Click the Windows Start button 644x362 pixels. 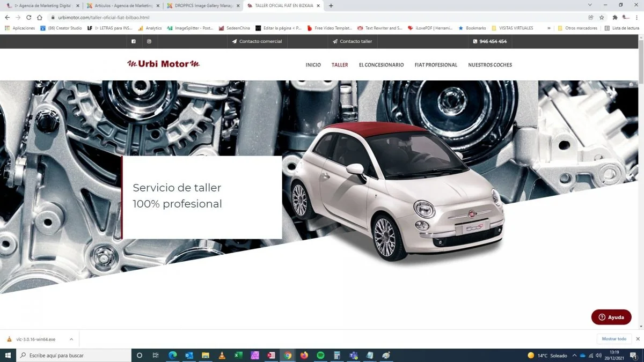tap(8, 355)
